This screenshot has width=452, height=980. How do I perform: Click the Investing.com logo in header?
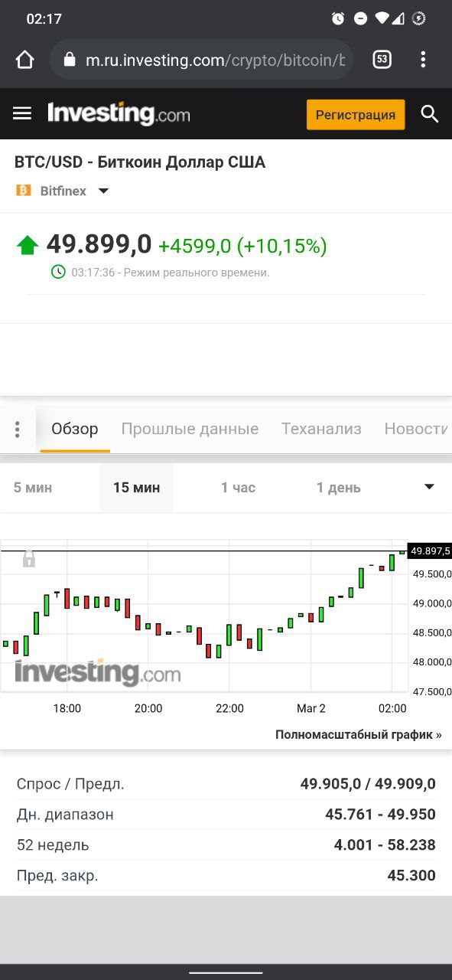(119, 113)
